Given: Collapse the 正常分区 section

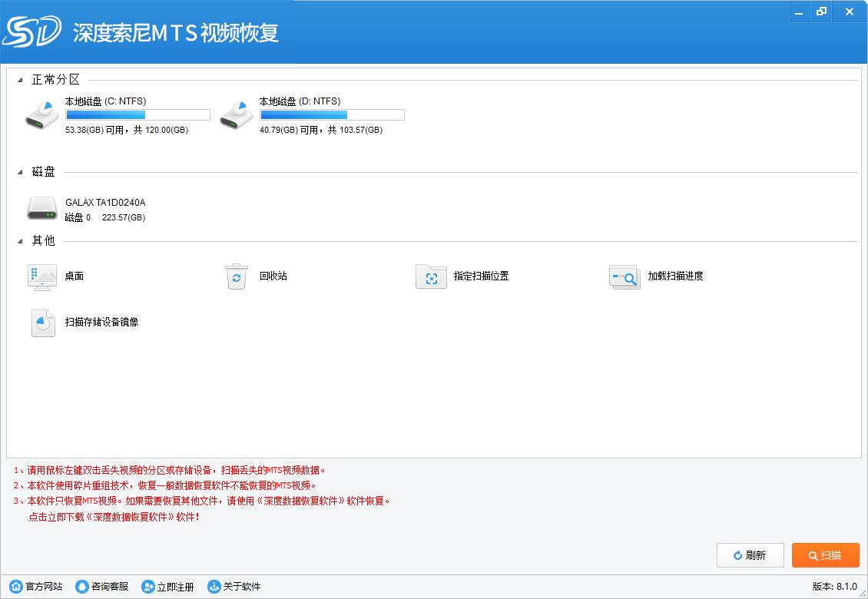Looking at the screenshot, I should click(x=21, y=81).
